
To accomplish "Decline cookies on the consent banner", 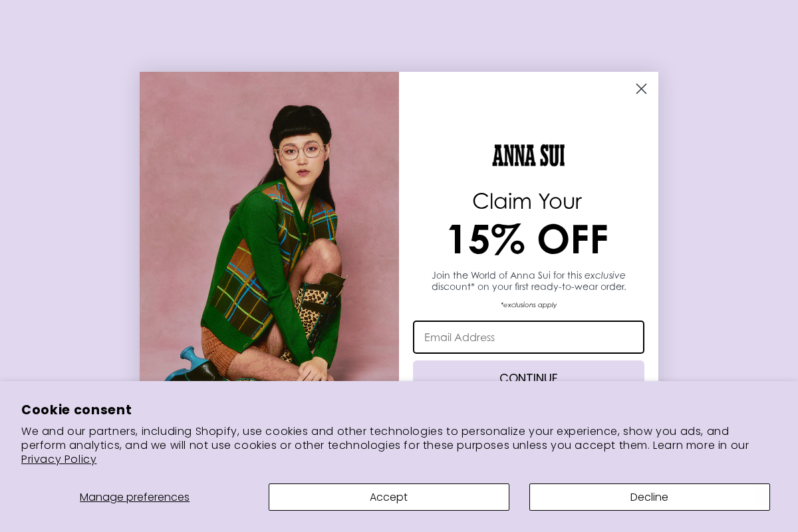I will click(x=649, y=497).
